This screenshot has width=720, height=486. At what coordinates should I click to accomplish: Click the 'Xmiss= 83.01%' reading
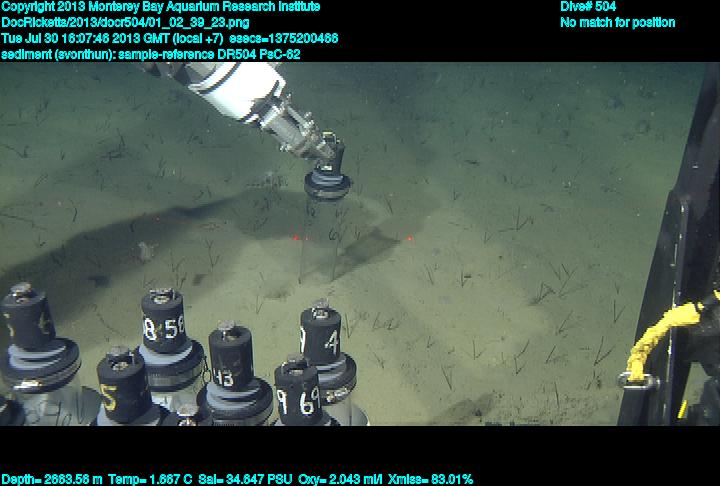430,479
